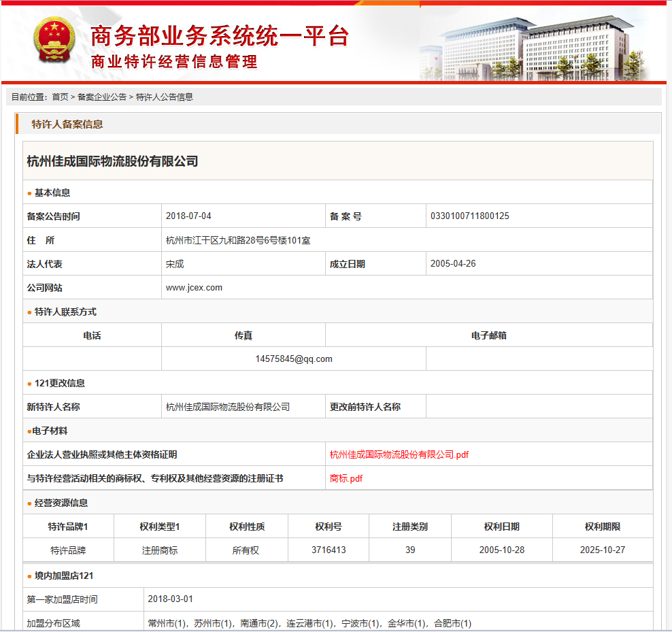
Task: Click the 特许人备案信息 section header
Action: [x=67, y=124]
